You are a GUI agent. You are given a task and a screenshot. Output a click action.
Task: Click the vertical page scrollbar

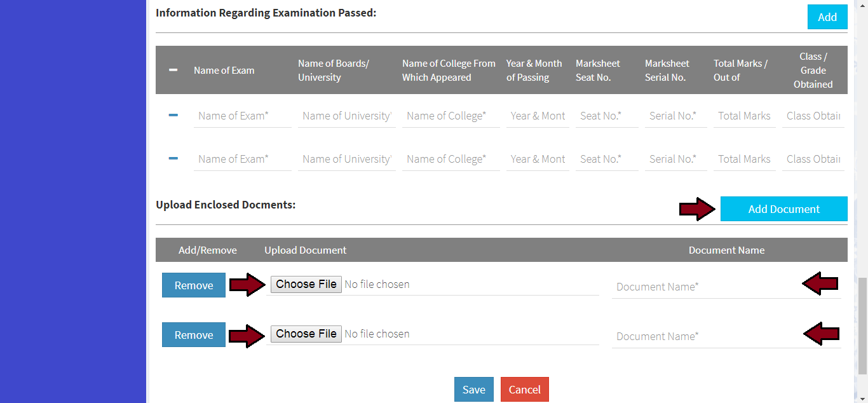[862, 324]
